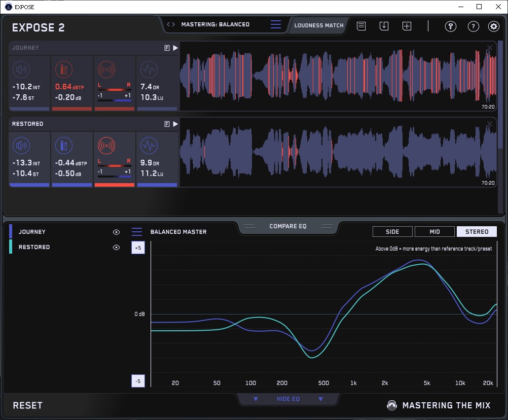Collapse the panel with HIDE EQ
This screenshot has width=508, height=420.
(288, 399)
